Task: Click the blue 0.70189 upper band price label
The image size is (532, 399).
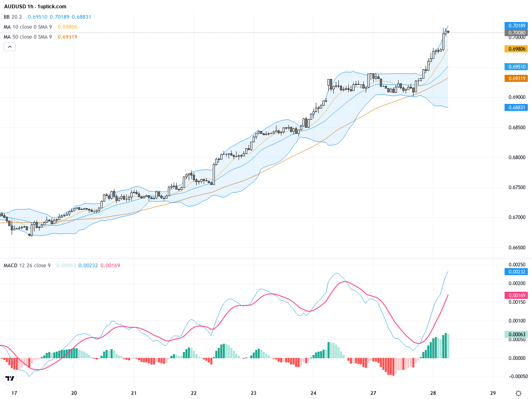Action: click(x=516, y=26)
